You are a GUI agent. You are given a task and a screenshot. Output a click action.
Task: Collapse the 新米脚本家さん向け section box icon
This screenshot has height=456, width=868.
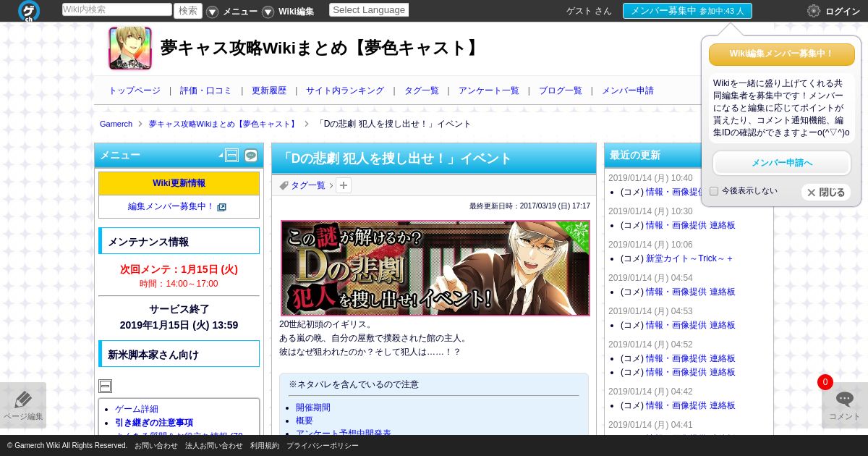pyautogui.click(x=105, y=386)
